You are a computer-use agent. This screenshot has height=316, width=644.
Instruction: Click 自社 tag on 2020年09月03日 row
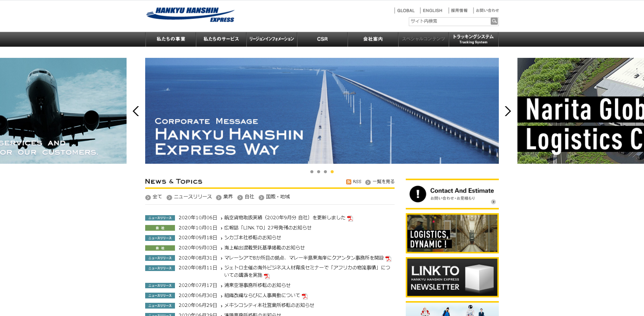click(x=160, y=248)
